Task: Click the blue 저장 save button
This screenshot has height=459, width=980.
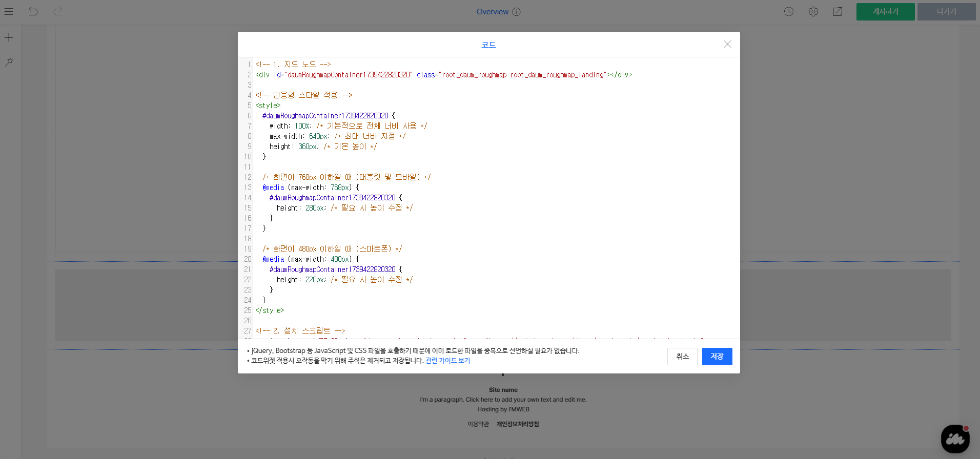Action: [717, 357]
